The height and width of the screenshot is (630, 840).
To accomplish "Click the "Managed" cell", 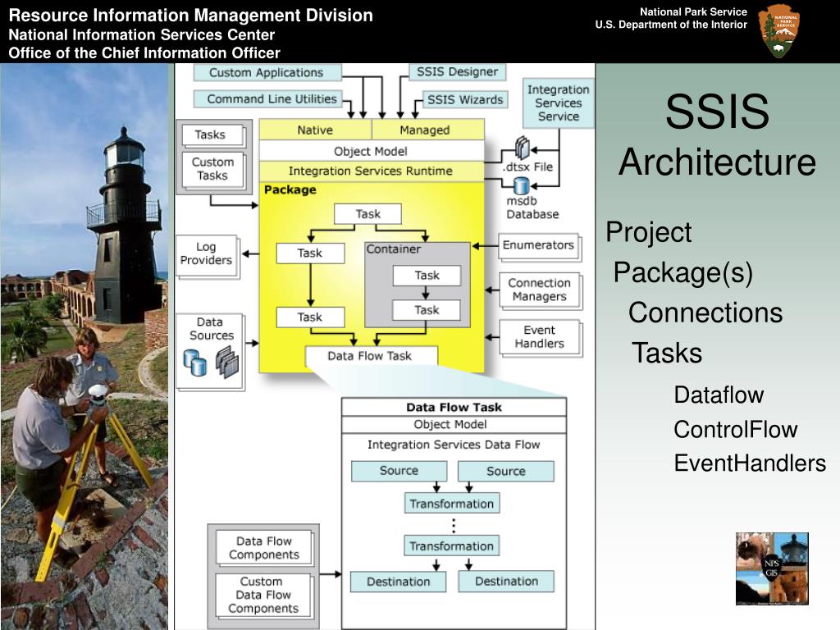I will coord(427,130).
